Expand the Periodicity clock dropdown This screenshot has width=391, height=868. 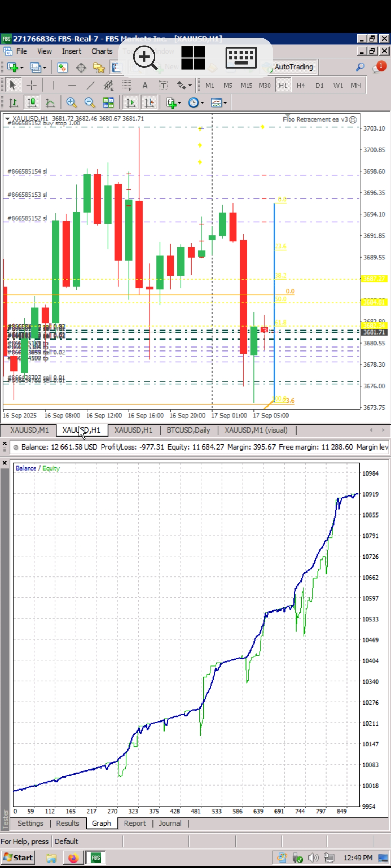click(x=196, y=103)
